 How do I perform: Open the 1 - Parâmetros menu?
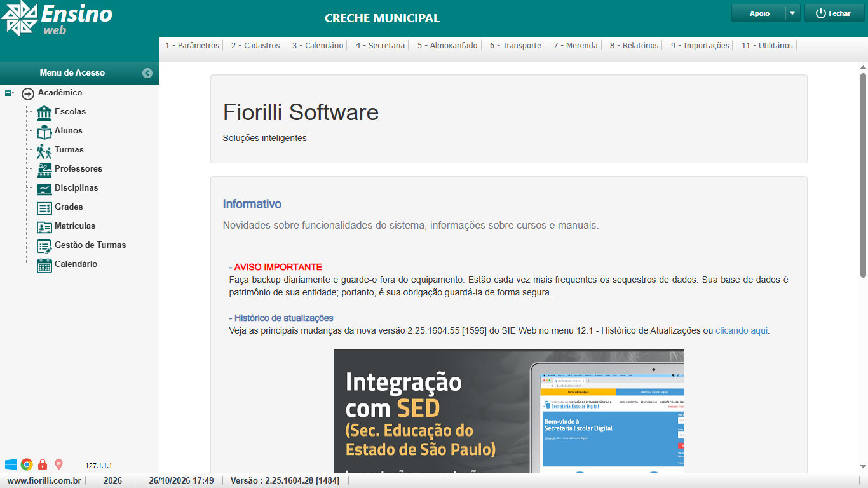pyautogui.click(x=192, y=46)
